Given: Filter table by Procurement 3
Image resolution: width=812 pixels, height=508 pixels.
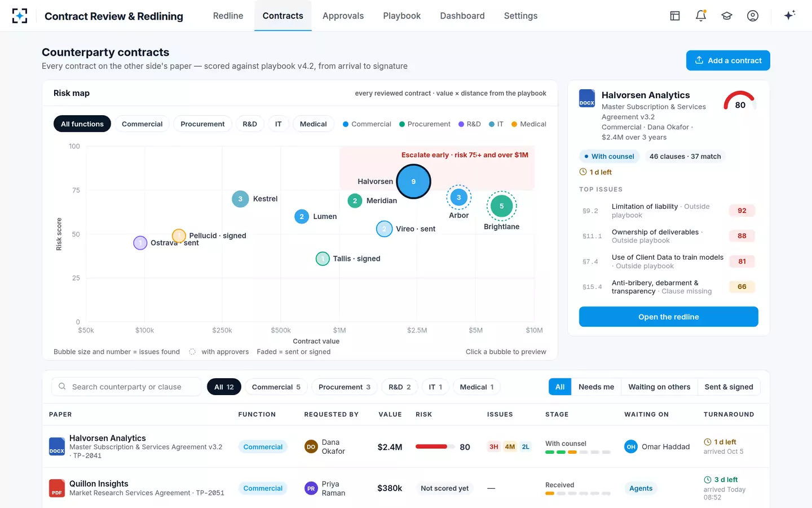Looking at the screenshot, I should tap(345, 387).
